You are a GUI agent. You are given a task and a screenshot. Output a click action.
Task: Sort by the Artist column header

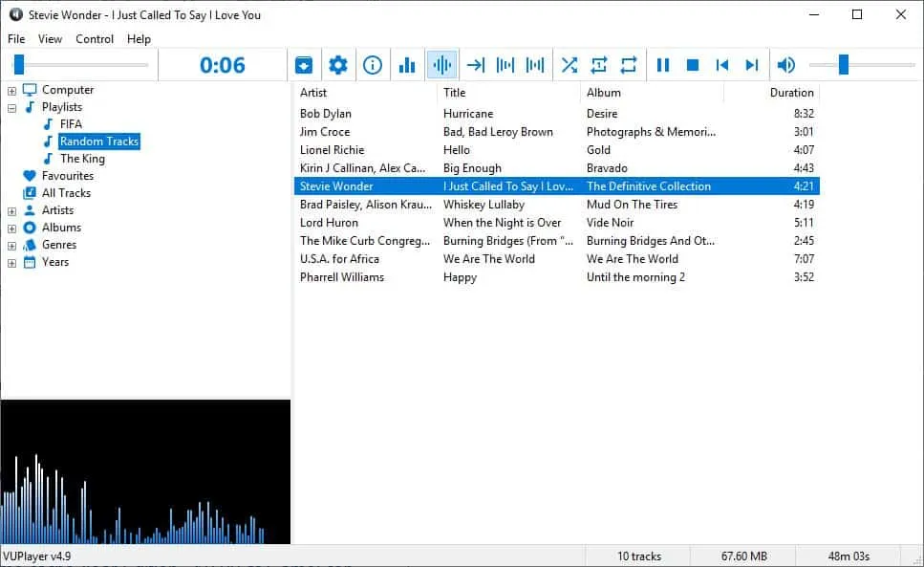(x=365, y=93)
